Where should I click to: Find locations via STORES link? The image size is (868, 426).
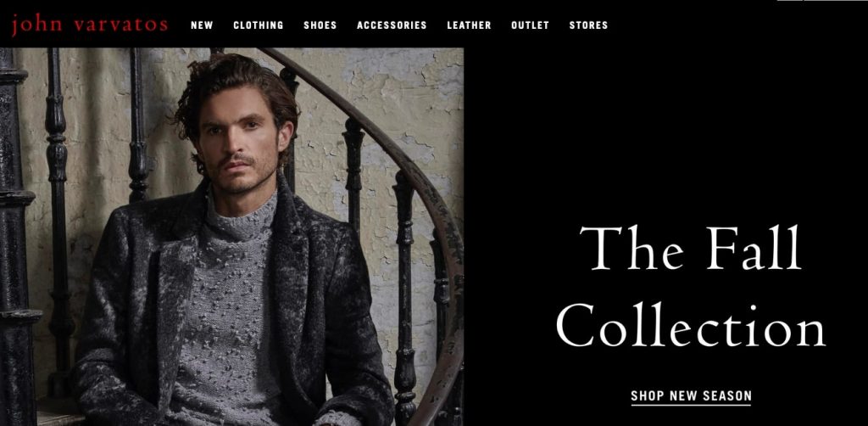coord(588,25)
